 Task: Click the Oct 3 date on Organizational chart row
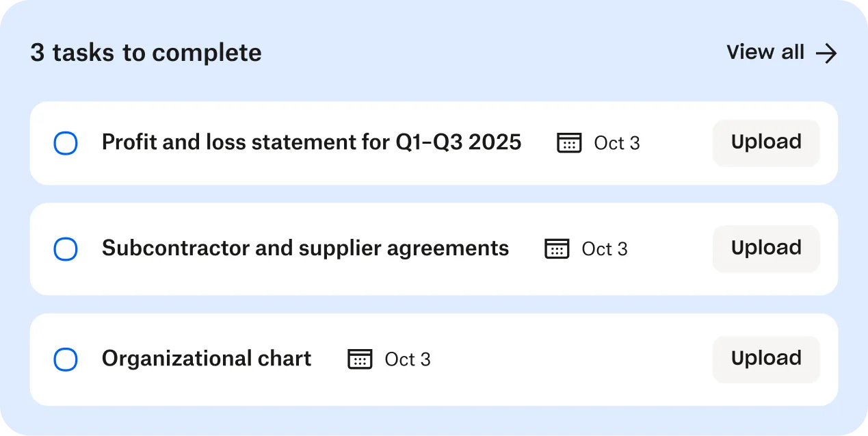click(408, 359)
